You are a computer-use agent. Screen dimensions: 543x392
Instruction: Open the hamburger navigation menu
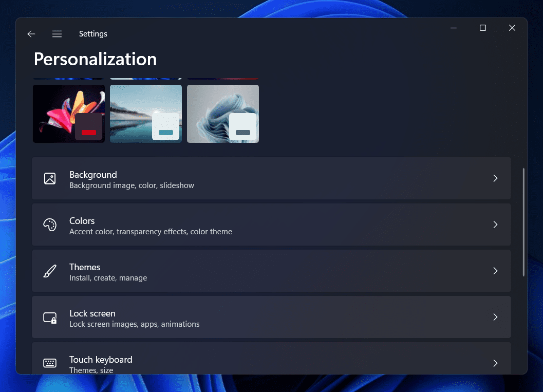(57, 34)
